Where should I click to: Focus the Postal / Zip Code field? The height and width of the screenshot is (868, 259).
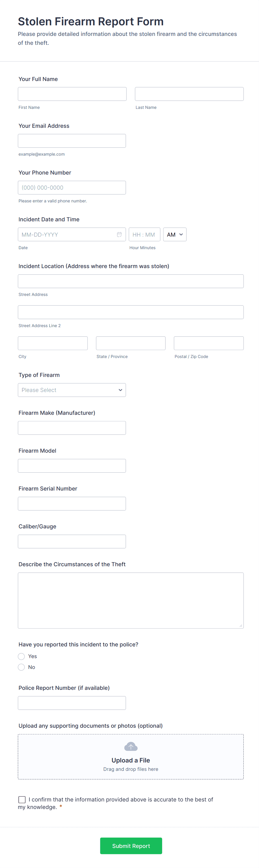pyautogui.click(x=209, y=343)
